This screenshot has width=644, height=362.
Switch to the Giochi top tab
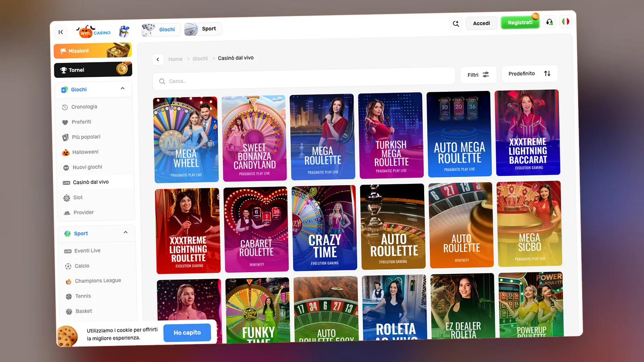click(161, 29)
